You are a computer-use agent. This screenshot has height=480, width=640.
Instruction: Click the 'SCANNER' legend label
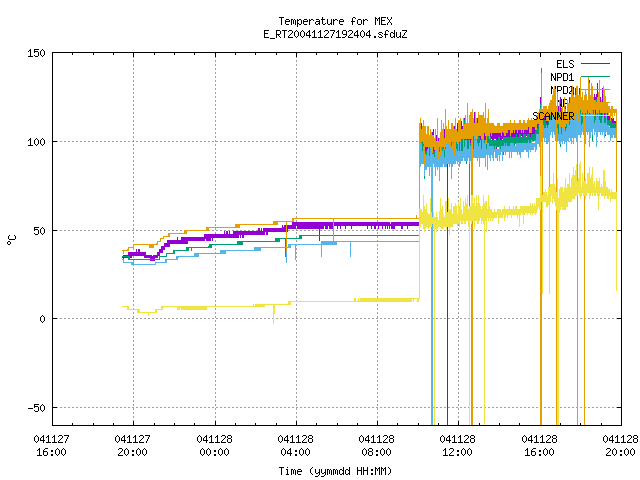[x=553, y=116]
